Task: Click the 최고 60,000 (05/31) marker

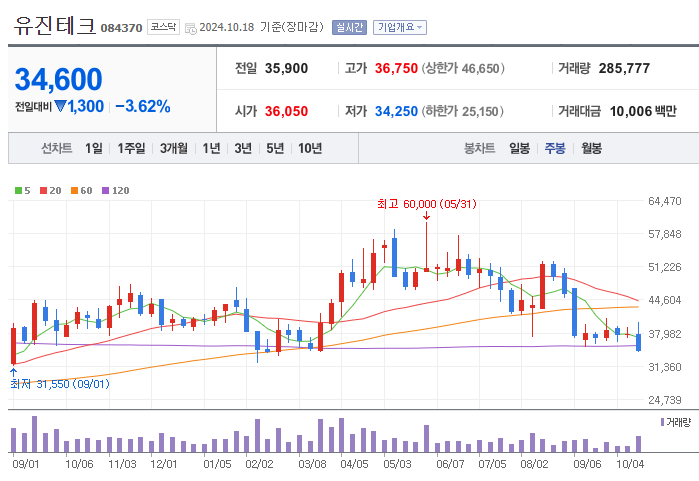Action: pyautogui.click(x=427, y=204)
